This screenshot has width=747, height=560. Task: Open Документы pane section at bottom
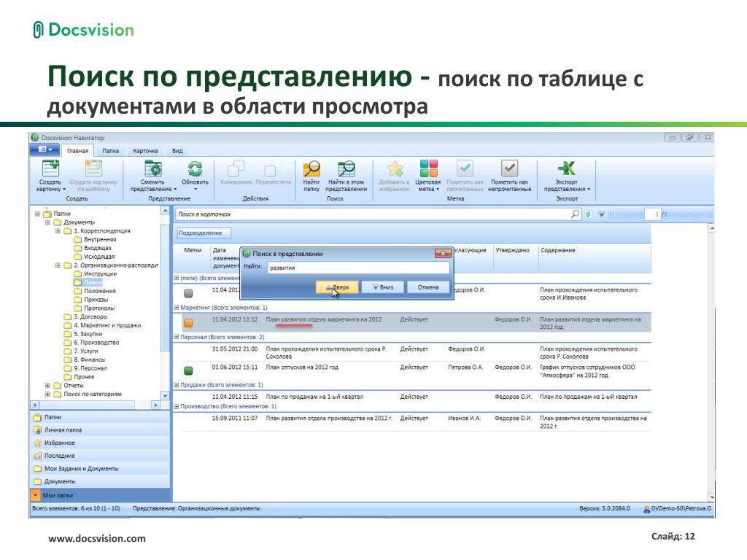(99, 481)
